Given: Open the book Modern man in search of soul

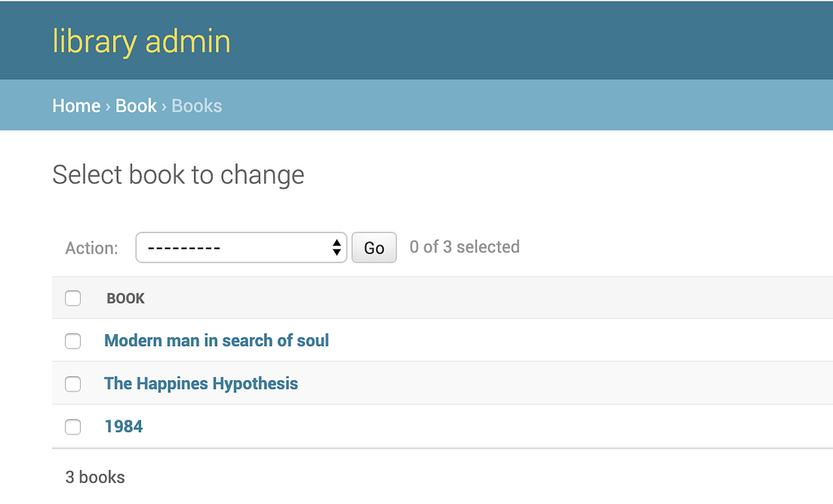Looking at the screenshot, I should pos(217,340).
